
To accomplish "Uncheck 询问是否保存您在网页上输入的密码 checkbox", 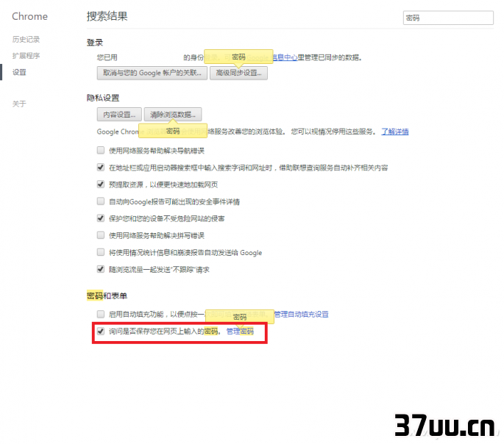I will [101, 331].
